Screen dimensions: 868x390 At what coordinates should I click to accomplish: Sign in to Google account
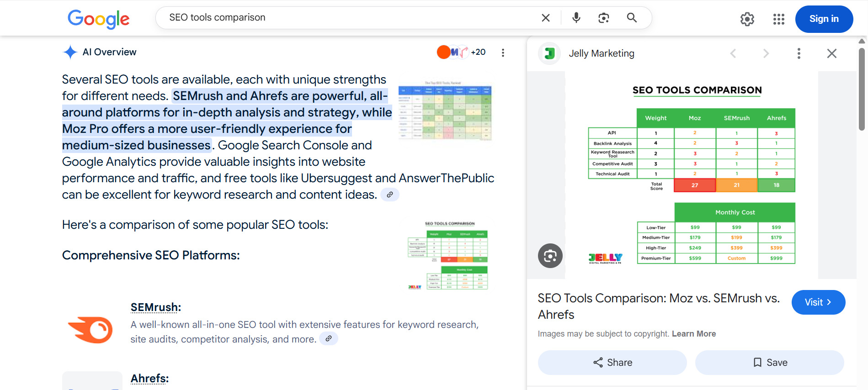(x=824, y=19)
